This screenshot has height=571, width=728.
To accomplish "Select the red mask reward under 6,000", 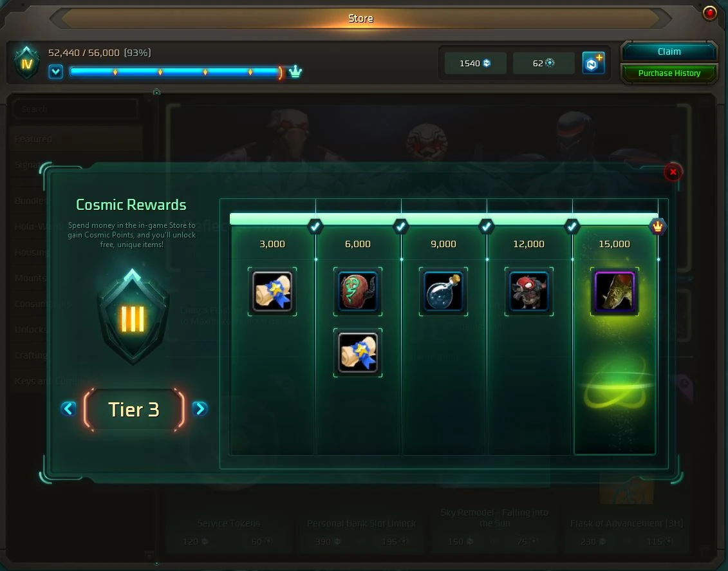I will tap(357, 292).
